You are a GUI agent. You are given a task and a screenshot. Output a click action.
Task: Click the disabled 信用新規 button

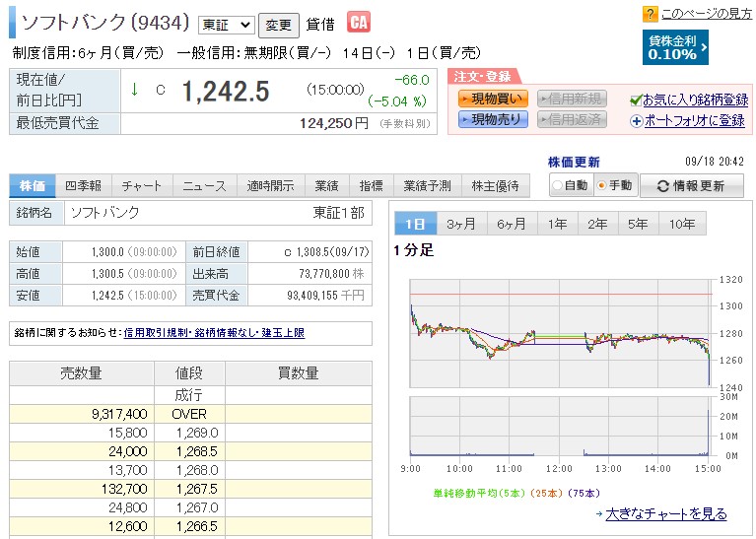click(572, 99)
